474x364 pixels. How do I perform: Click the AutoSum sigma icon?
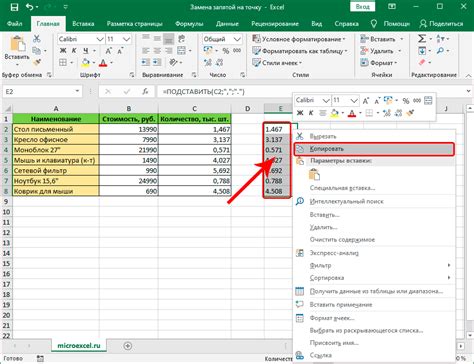(x=422, y=39)
